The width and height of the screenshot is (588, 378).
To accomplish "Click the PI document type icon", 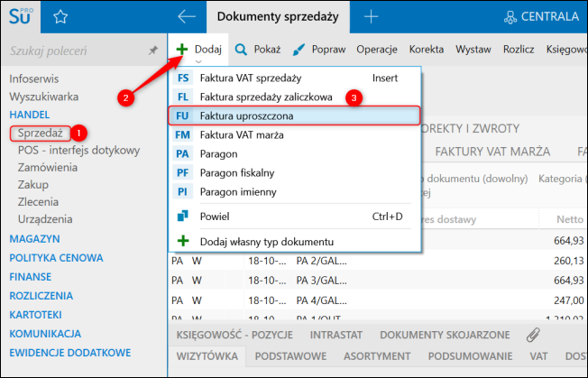I will (x=183, y=192).
